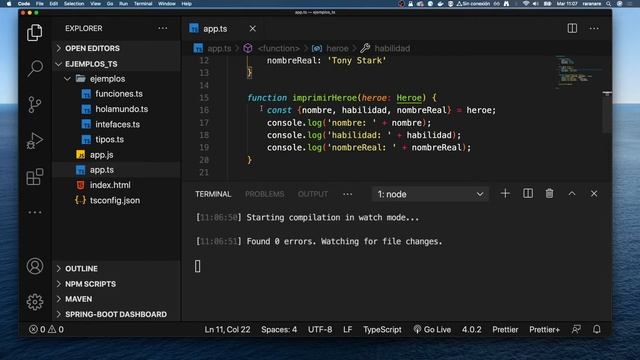Open the terminal selector '1: node' dropdown

tap(430, 194)
